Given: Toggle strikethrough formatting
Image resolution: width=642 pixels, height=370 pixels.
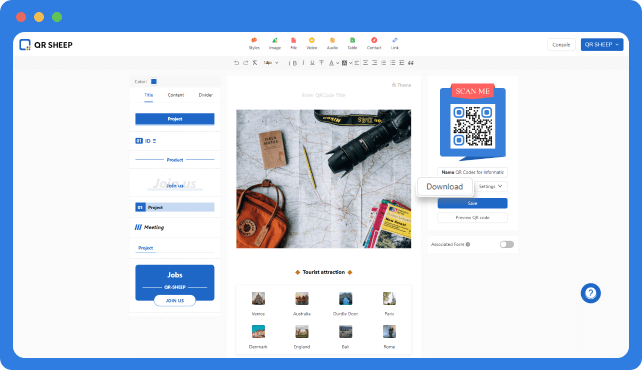Looking at the screenshot, I should [x=321, y=63].
